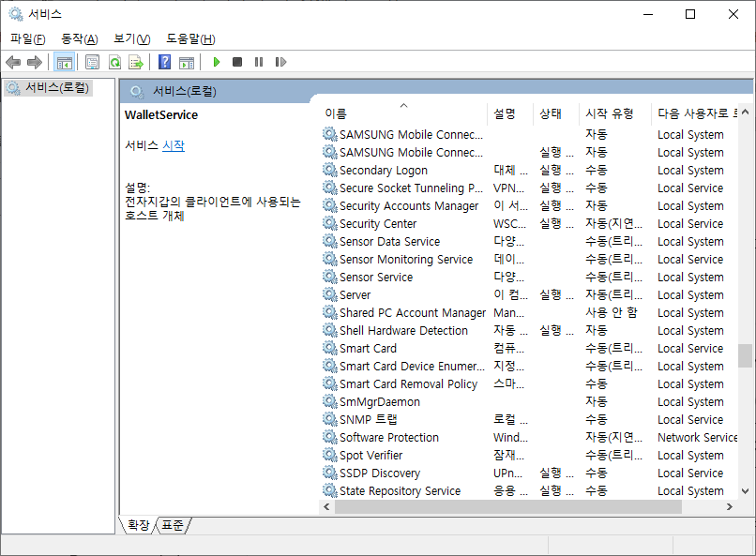This screenshot has height=556, width=756.
Task: Select the Secondary Logon service row
Action: (x=529, y=170)
